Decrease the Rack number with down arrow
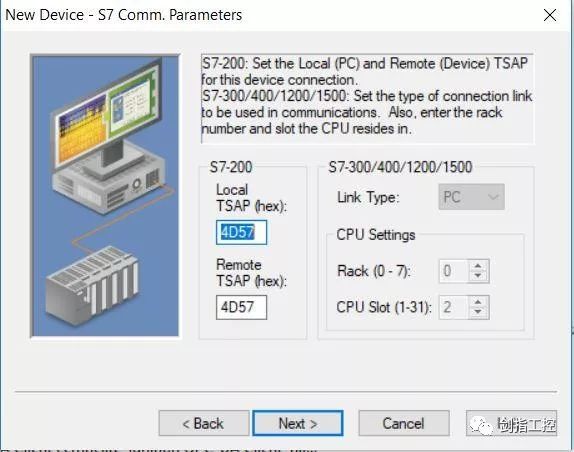Image resolution: width=574 pixels, height=452 pixels. pos(478,276)
